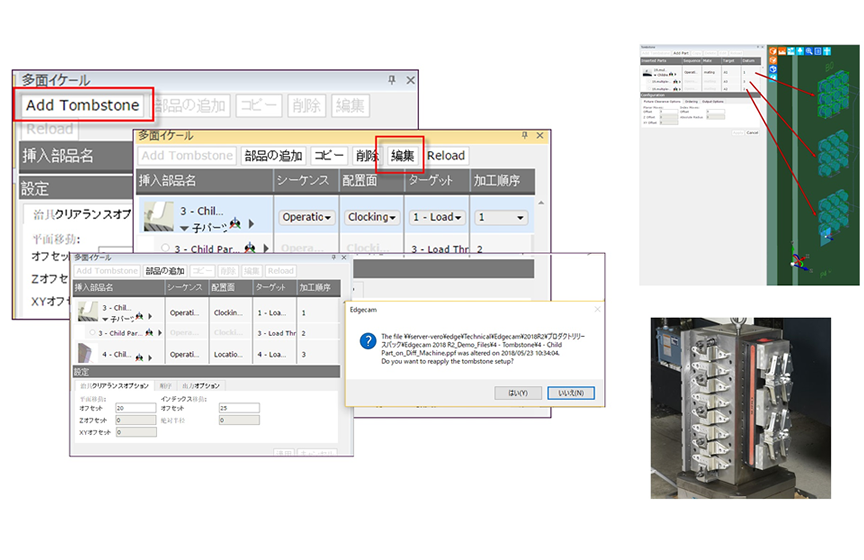The height and width of the screenshot is (560, 864).
Task: Click the インデックス移動 オフセット field showing 25
Action: 239,408
